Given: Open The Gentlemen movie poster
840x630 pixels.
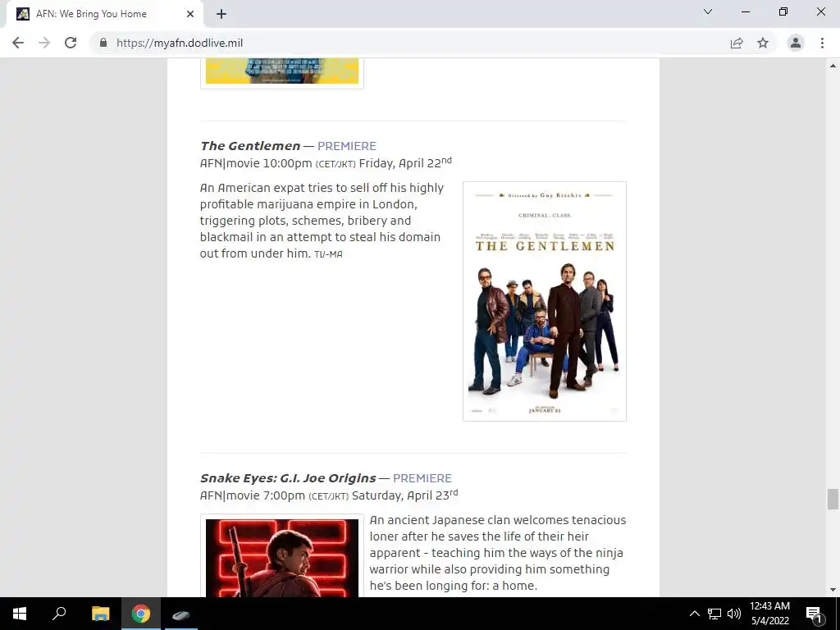Looking at the screenshot, I should tap(545, 301).
